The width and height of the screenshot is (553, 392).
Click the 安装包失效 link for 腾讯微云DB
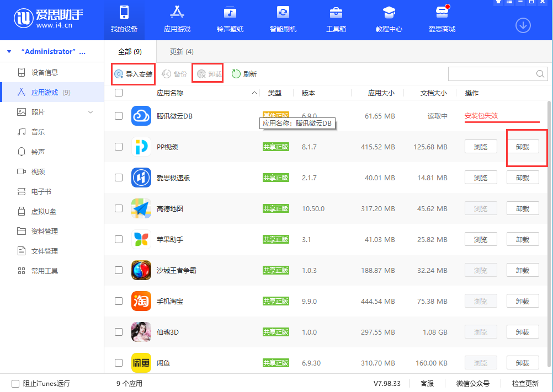coord(481,116)
